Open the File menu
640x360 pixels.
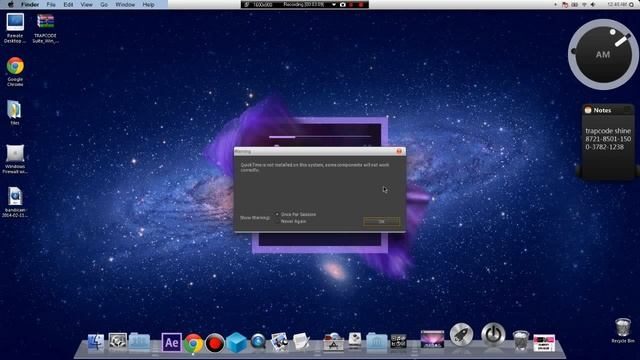pos(51,4)
